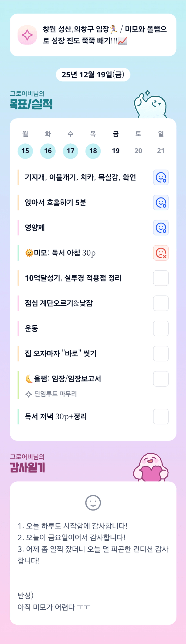This screenshot has width=186, height=644.
Task: Select Wednesday 17 in the week calendar
Action: (70, 151)
